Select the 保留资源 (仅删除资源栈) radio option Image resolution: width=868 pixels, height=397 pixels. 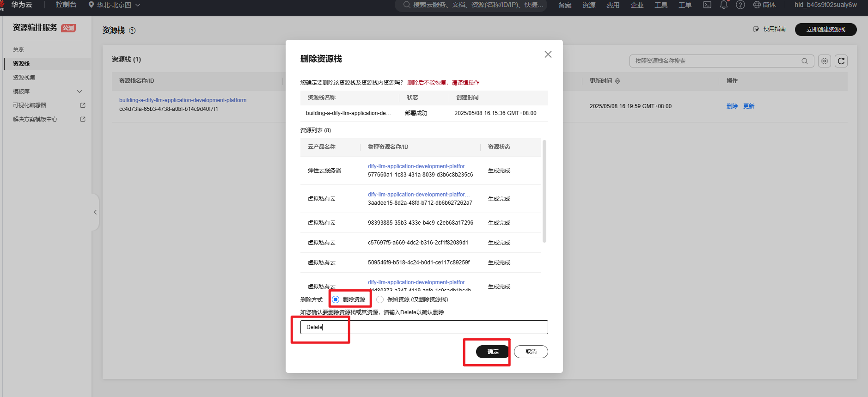(380, 299)
